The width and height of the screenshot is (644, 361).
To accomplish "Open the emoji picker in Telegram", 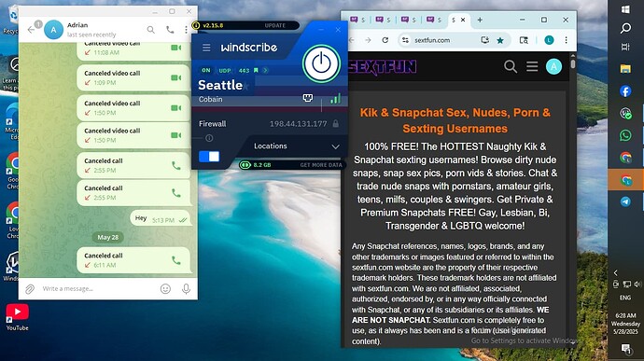I will (165, 289).
